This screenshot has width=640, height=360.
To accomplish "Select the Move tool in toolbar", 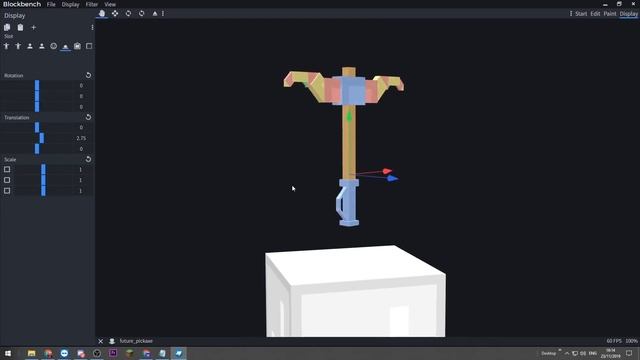I will pyautogui.click(x=115, y=13).
